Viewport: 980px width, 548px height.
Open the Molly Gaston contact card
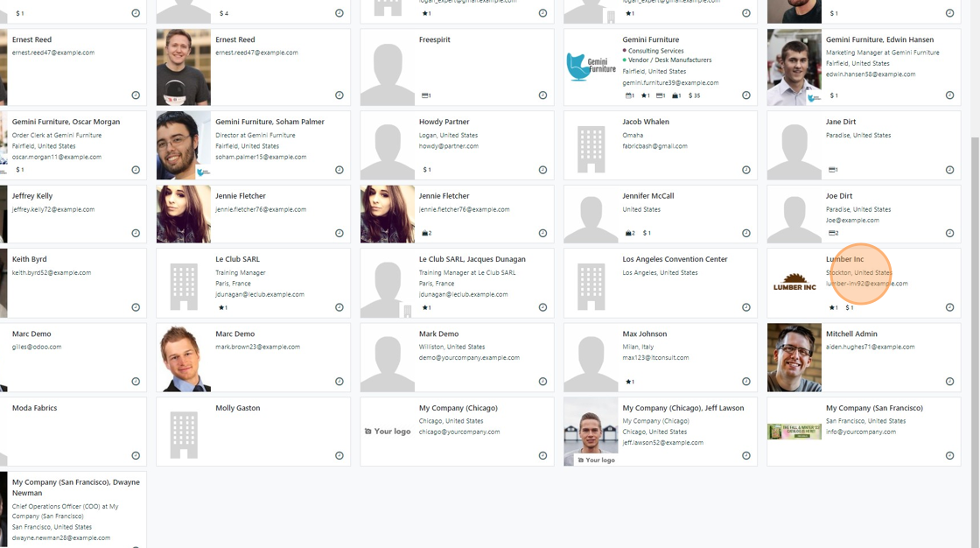click(x=253, y=432)
